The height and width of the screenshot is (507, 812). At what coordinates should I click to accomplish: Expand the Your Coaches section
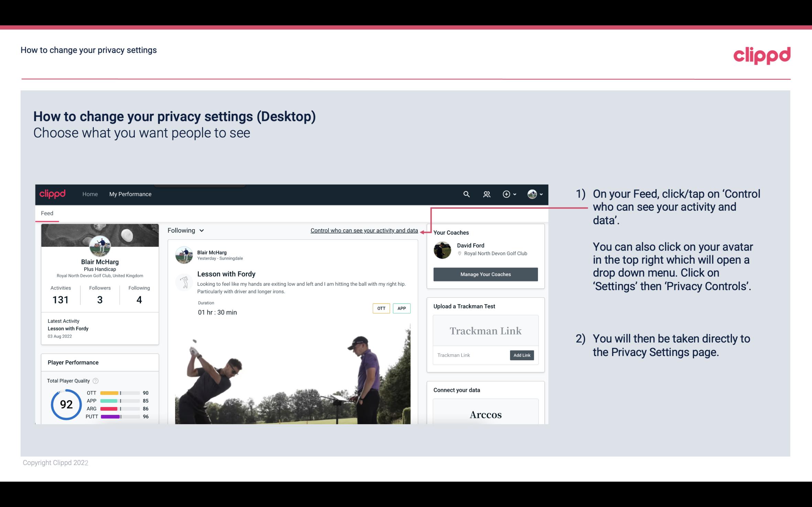(x=451, y=232)
